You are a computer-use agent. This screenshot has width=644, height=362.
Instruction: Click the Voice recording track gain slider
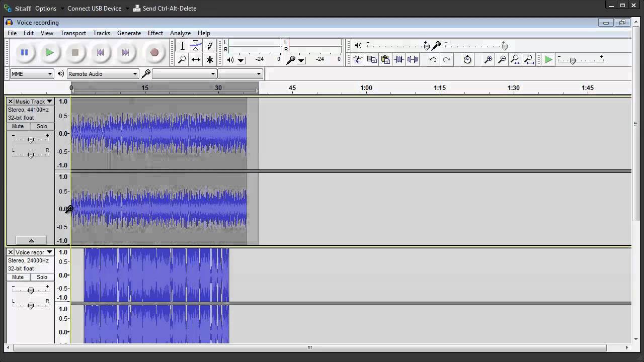31,291
